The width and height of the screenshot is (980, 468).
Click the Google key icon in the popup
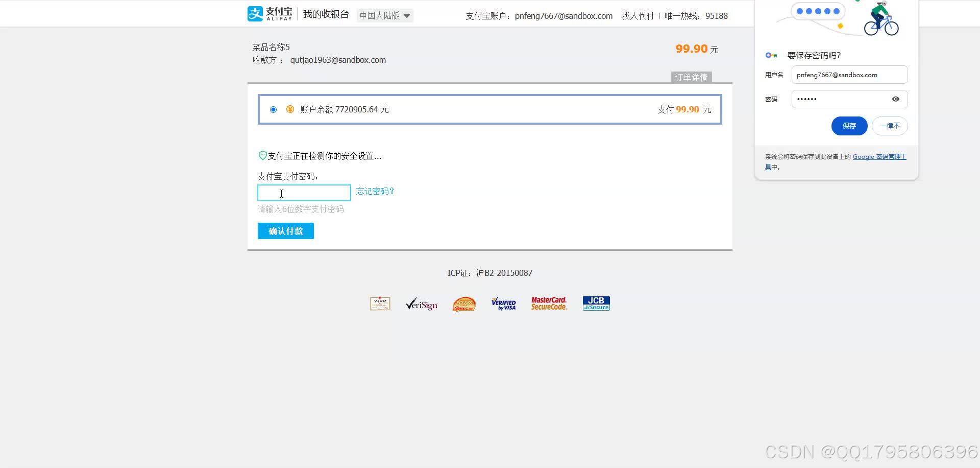click(771, 55)
